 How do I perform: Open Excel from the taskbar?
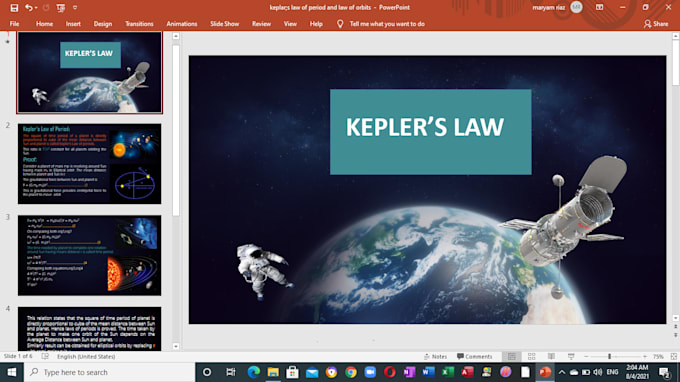pos(448,372)
